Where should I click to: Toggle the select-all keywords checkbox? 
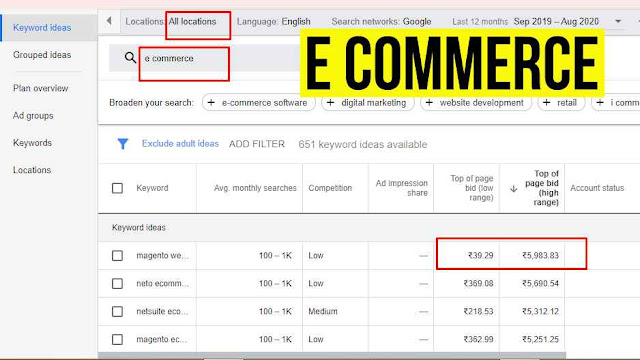click(117, 188)
